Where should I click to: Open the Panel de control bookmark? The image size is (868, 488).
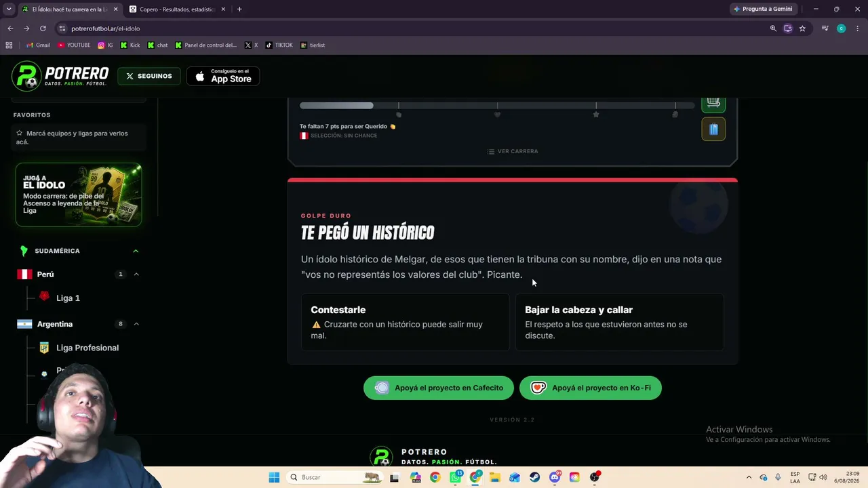pos(206,45)
